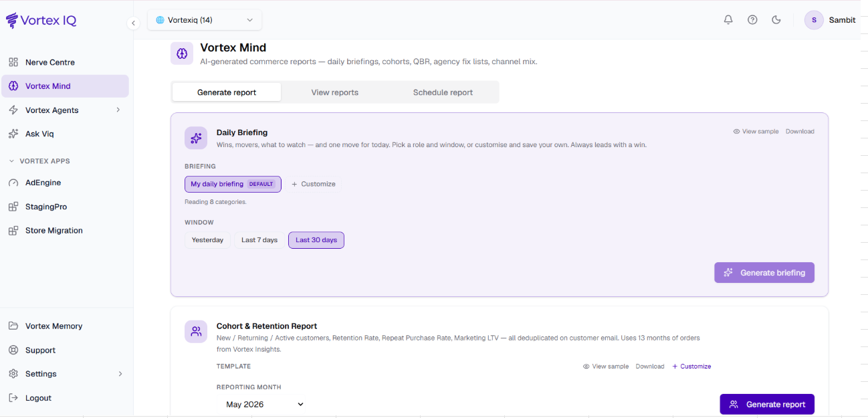Open AdEngine gauge icon in sidebar
This screenshot has width=868, height=418.
click(13, 183)
